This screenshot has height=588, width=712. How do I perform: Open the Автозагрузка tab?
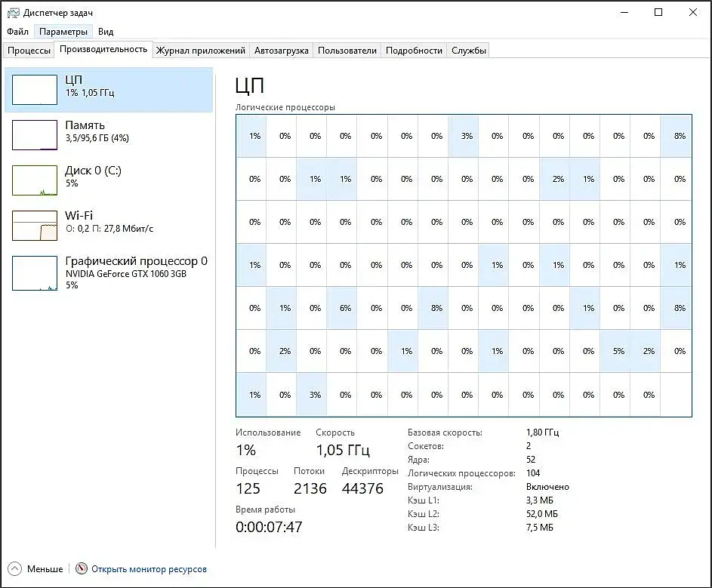tap(282, 51)
